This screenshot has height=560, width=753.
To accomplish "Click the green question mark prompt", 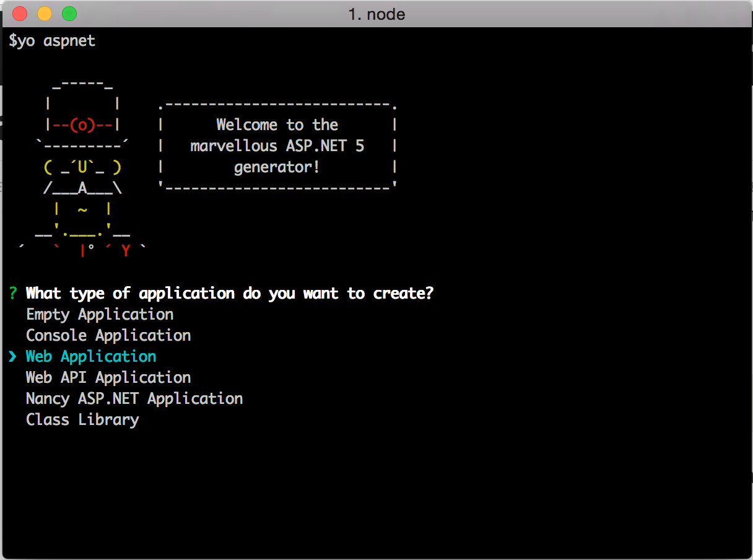I will [13, 293].
